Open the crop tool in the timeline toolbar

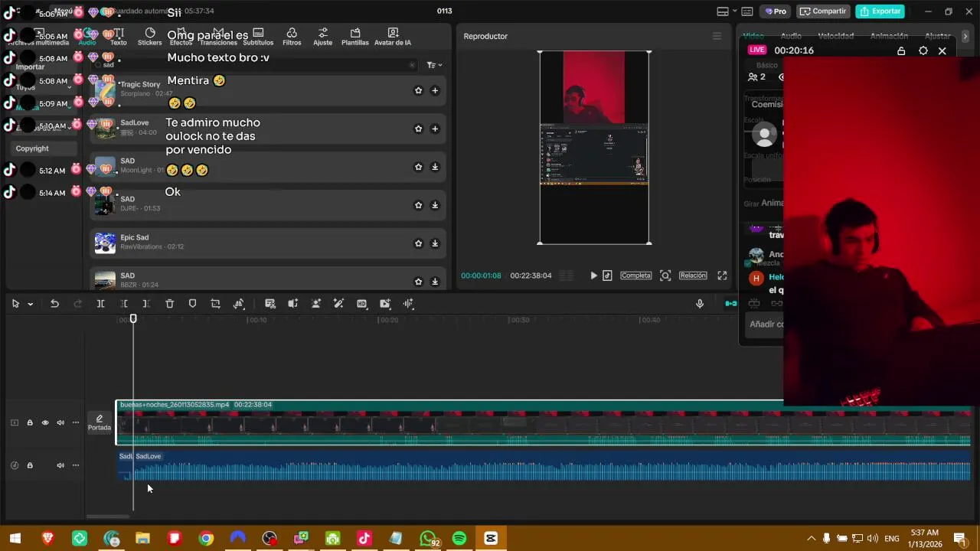(215, 304)
